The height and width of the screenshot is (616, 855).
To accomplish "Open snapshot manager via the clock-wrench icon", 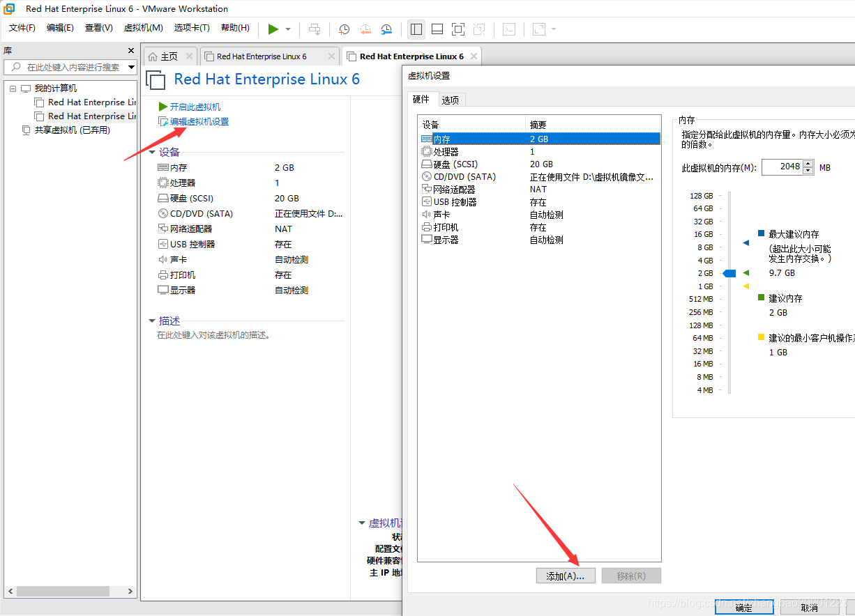I will tap(386, 29).
